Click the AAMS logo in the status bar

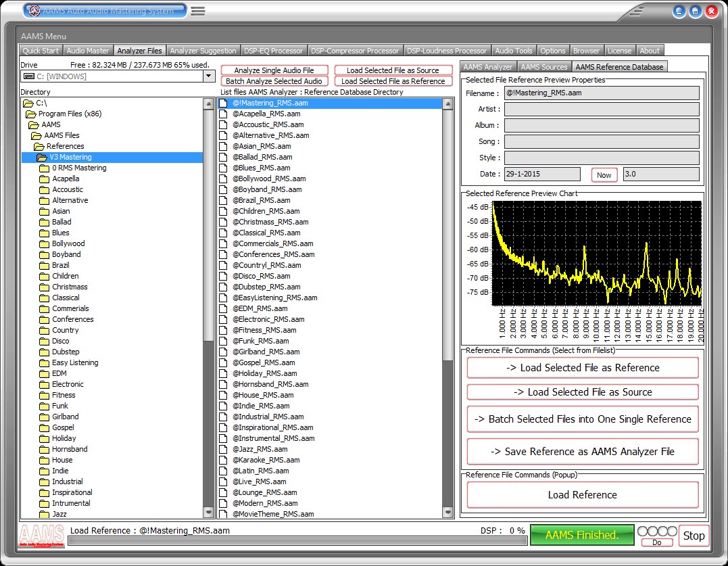pos(41,536)
